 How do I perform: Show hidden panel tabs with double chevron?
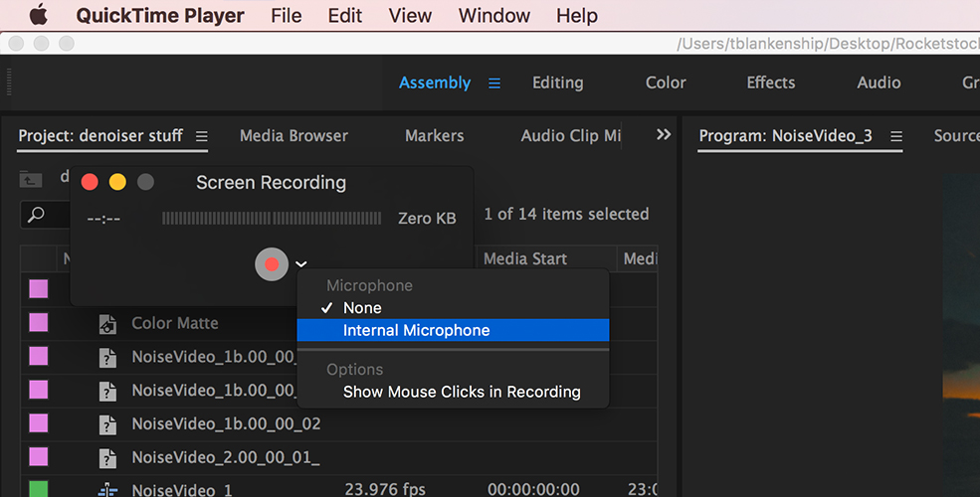point(664,134)
